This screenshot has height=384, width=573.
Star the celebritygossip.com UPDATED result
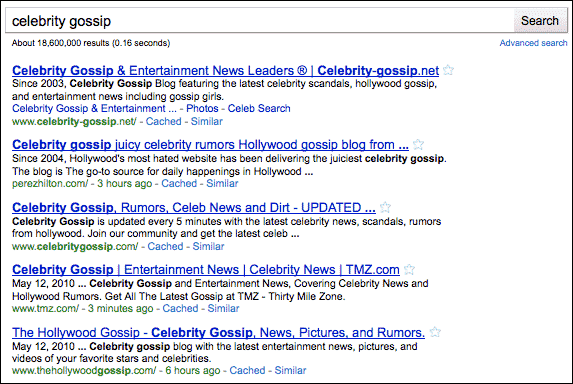click(385, 207)
